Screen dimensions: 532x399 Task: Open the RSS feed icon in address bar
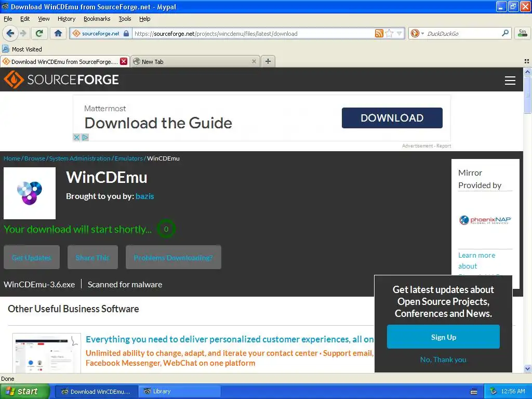point(379,33)
